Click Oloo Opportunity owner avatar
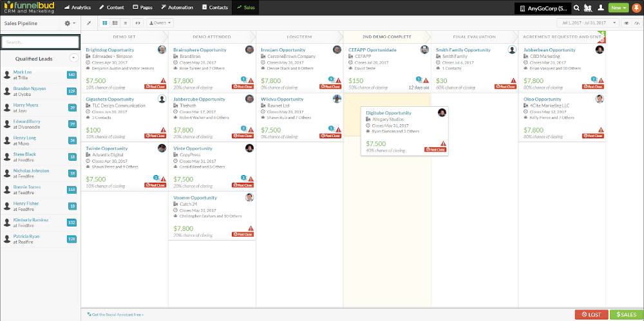 pos(600,99)
